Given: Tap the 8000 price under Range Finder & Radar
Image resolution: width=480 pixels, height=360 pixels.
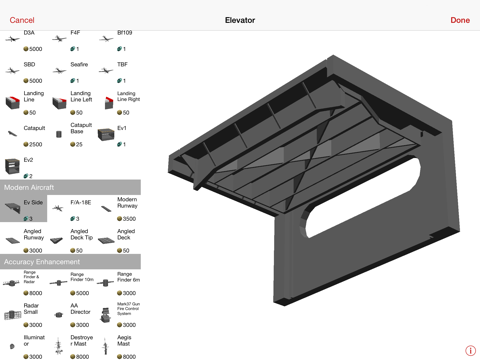Looking at the screenshot, I should 33,293.
